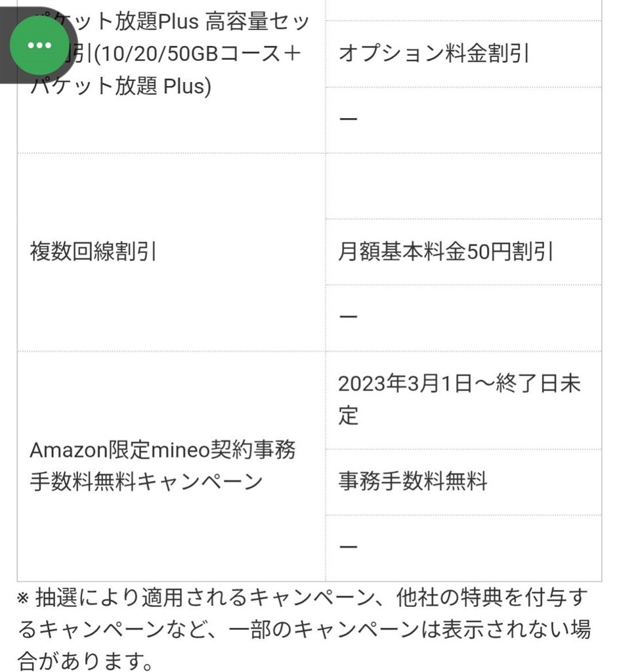Tap the green three-dot floating button
619x672 pixels.
pos(39,45)
